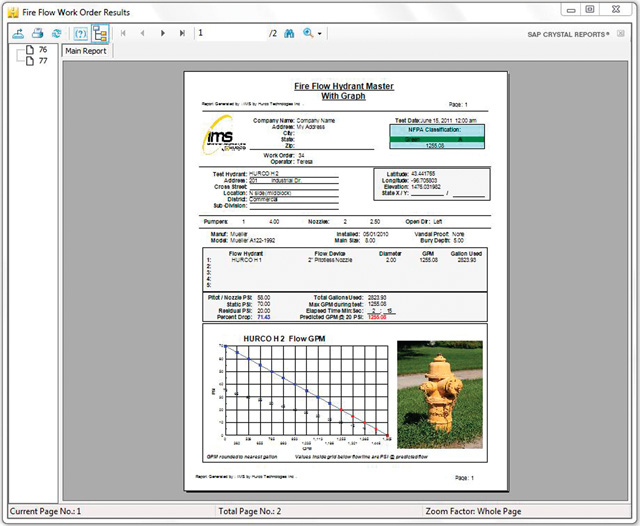Go to the next page

coord(162,33)
